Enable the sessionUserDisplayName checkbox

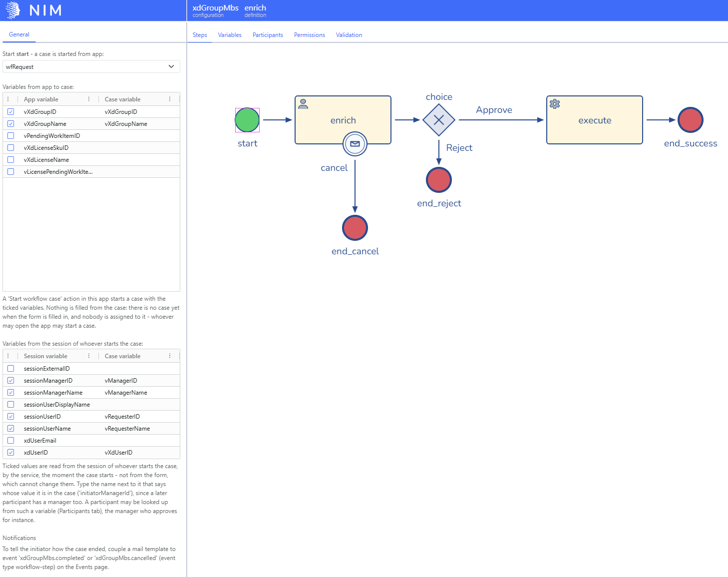click(x=10, y=405)
